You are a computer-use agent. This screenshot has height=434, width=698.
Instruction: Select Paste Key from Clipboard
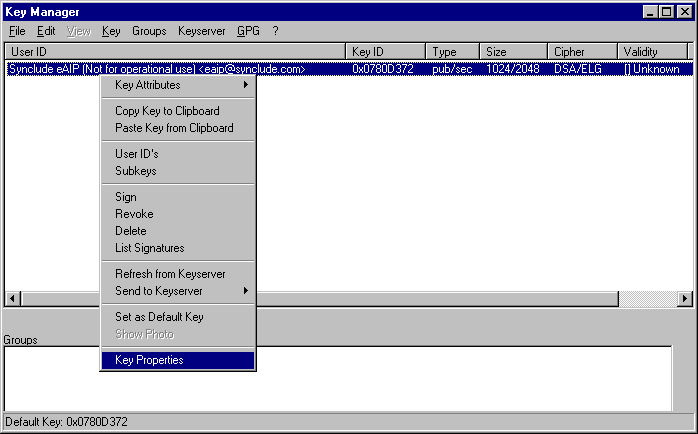click(x=174, y=128)
